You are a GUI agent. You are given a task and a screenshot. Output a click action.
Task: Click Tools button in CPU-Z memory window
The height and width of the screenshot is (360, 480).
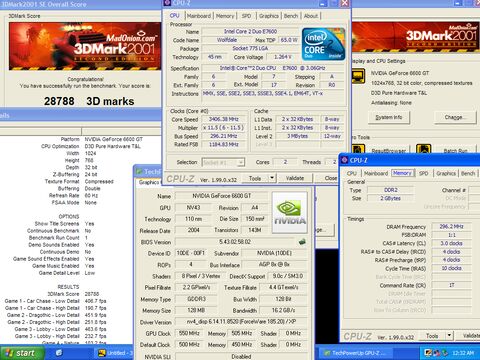[x=432, y=336]
